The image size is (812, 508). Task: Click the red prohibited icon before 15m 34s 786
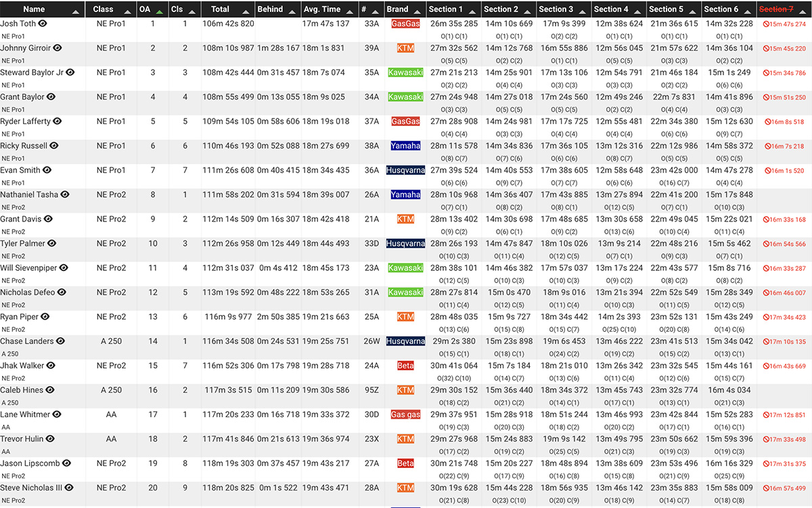coord(767,73)
